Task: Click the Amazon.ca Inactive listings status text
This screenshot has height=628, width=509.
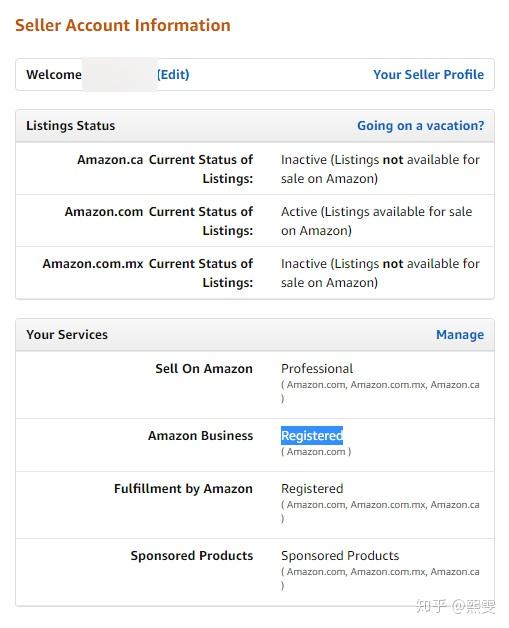Action: [x=380, y=169]
